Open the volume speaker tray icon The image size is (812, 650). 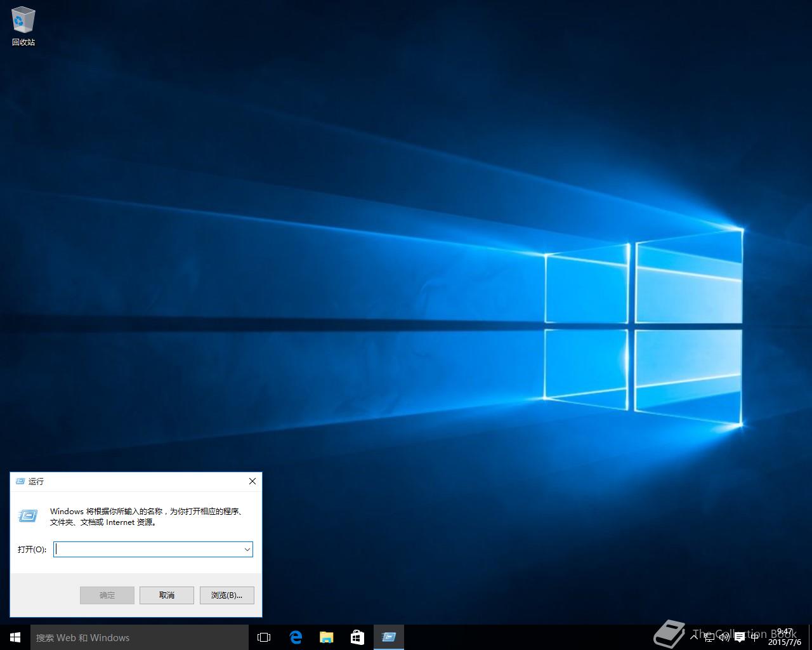[724, 637]
